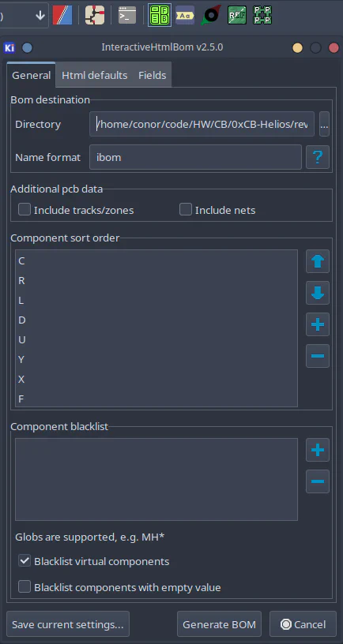Click the Generate BOM button

(x=219, y=625)
